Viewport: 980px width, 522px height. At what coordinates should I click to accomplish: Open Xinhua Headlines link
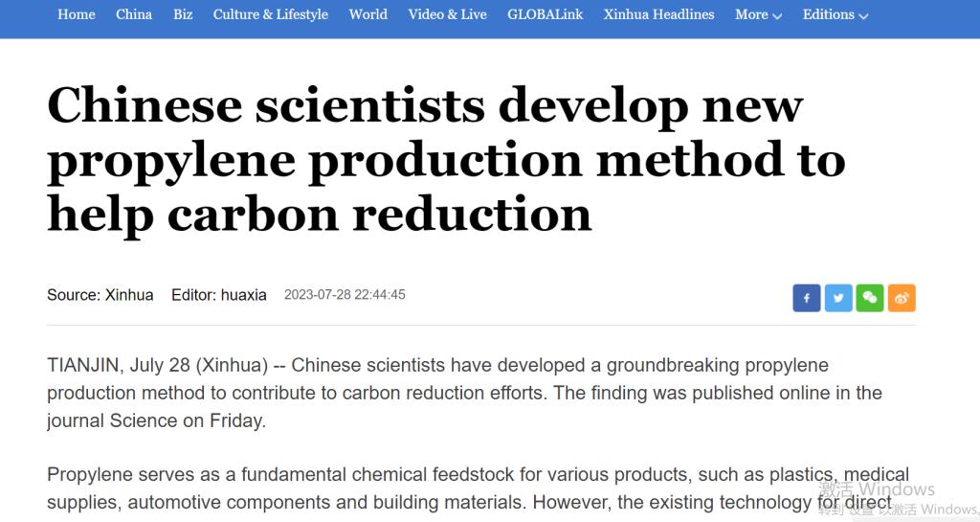[658, 14]
